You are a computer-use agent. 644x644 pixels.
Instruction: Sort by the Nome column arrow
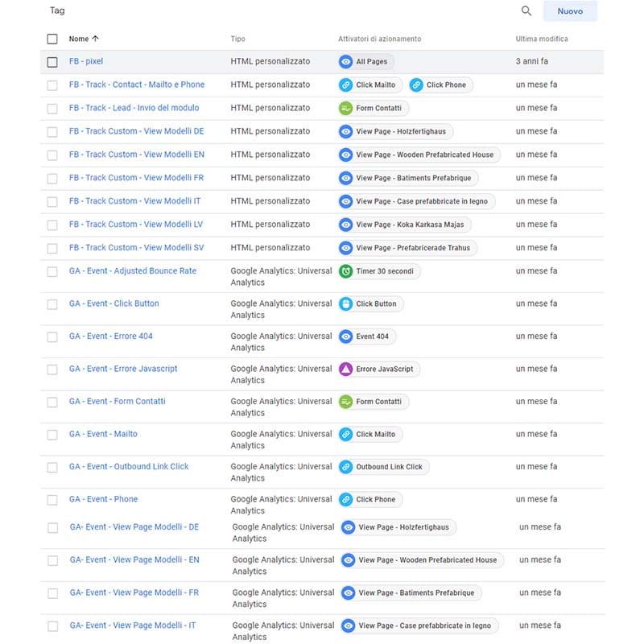tap(95, 39)
